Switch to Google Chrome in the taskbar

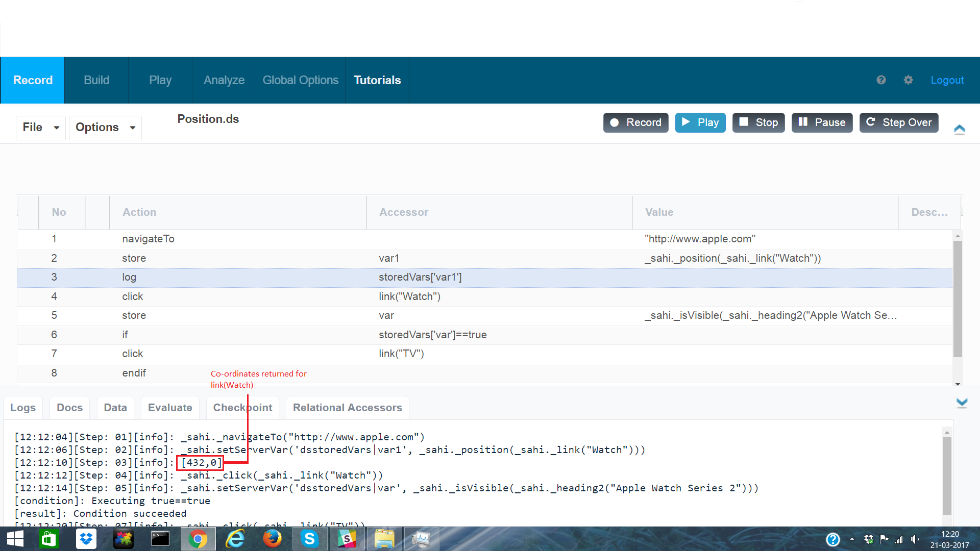[x=198, y=539]
